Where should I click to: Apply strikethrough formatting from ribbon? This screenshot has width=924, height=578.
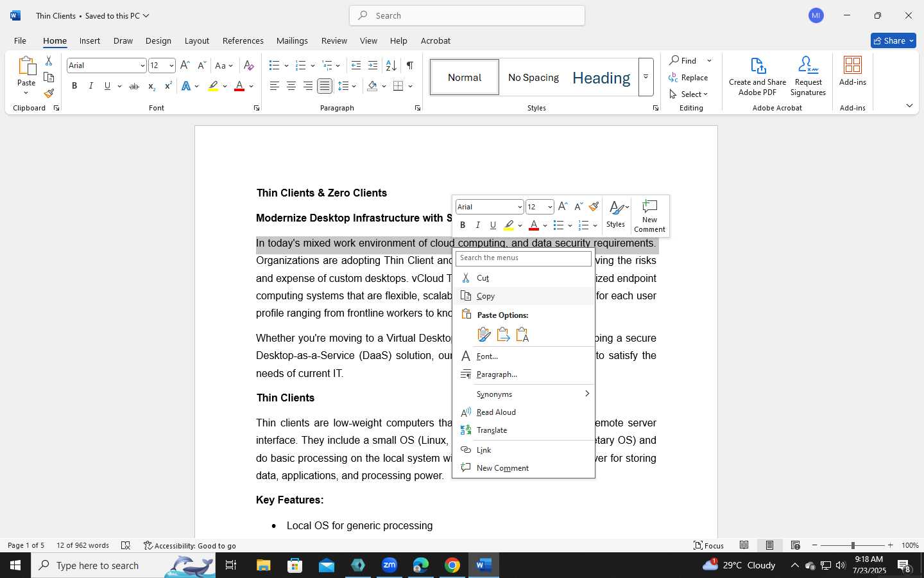(x=134, y=86)
